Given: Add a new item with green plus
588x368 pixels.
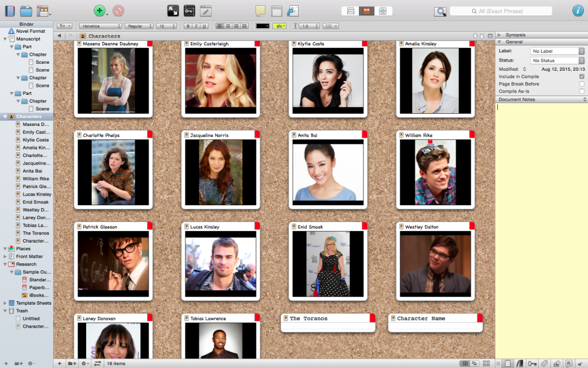Looking at the screenshot, I should 99,11.
